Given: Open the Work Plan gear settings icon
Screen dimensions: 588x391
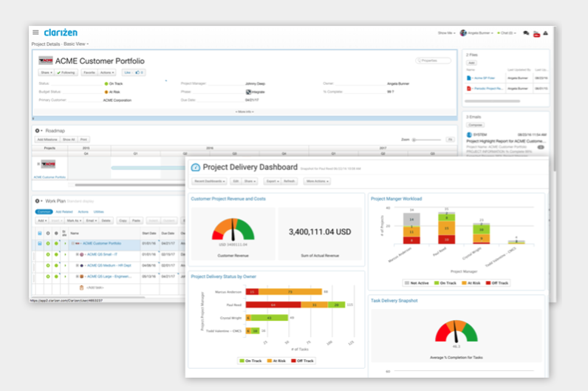Looking at the screenshot, I should point(38,201).
